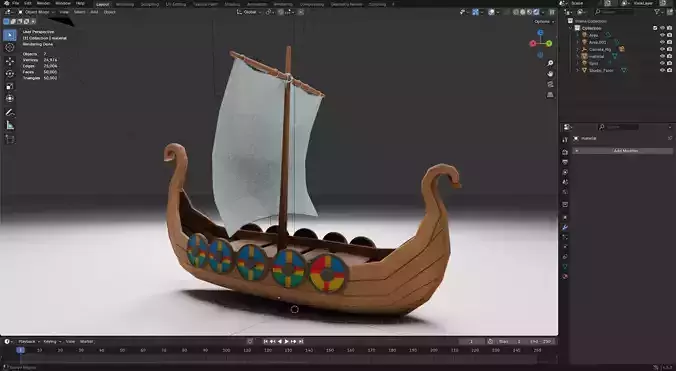Select solid viewport shading mode
Viewport: 676px width, 371px height.
(x=523, y=12)
